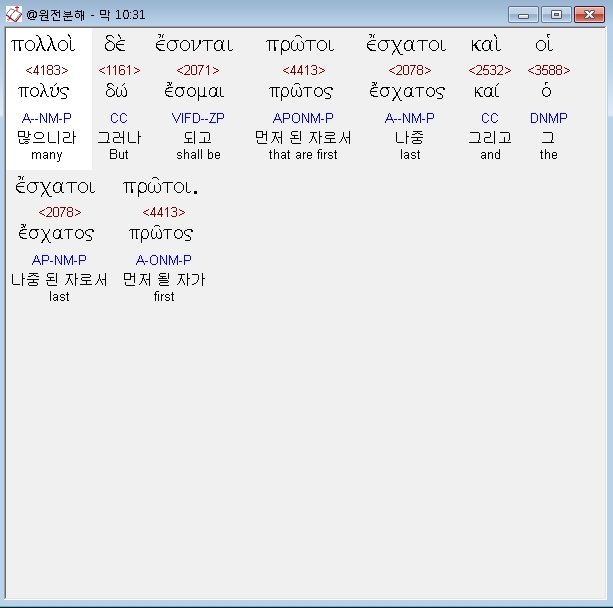Image resolution: width=613 pixels, height=608 pixels.
Task: Click the A--NM-P code above 나중
Action: (409, 118)
